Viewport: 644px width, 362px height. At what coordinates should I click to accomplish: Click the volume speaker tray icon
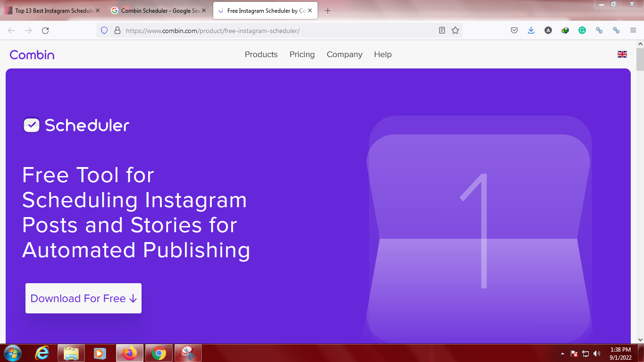(x=597, y=354)
